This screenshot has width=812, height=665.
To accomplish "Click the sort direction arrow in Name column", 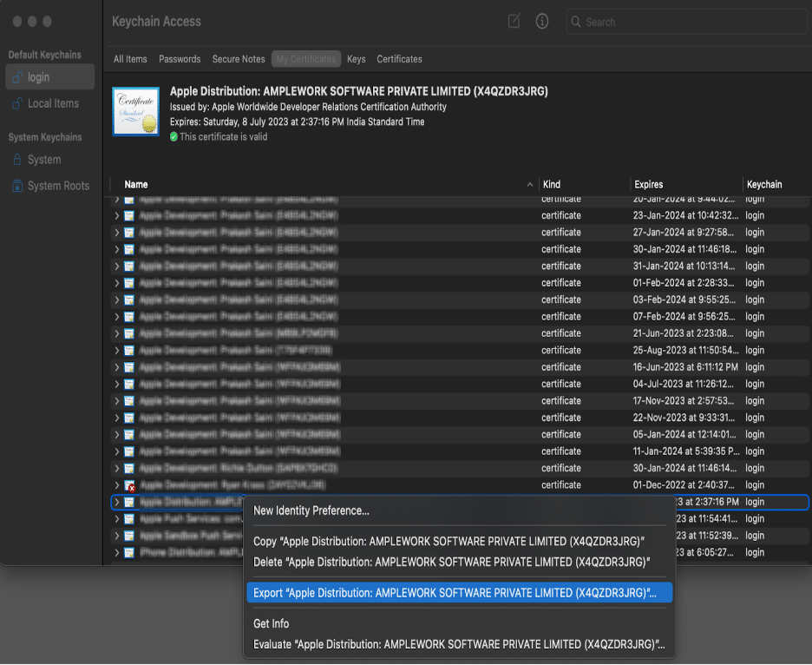I will (x=530, y=185).
